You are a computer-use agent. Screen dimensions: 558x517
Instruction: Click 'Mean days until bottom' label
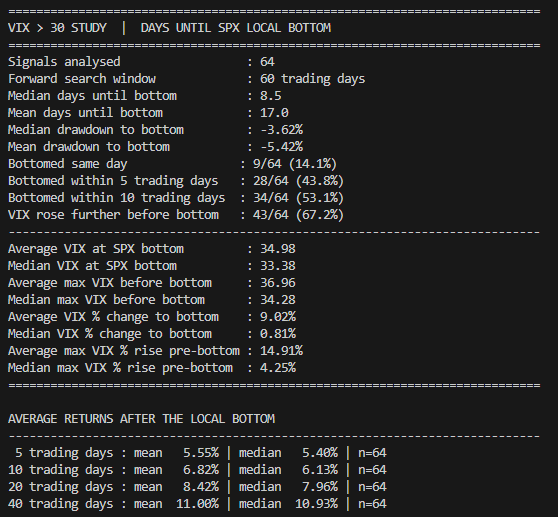pos(85,113)
